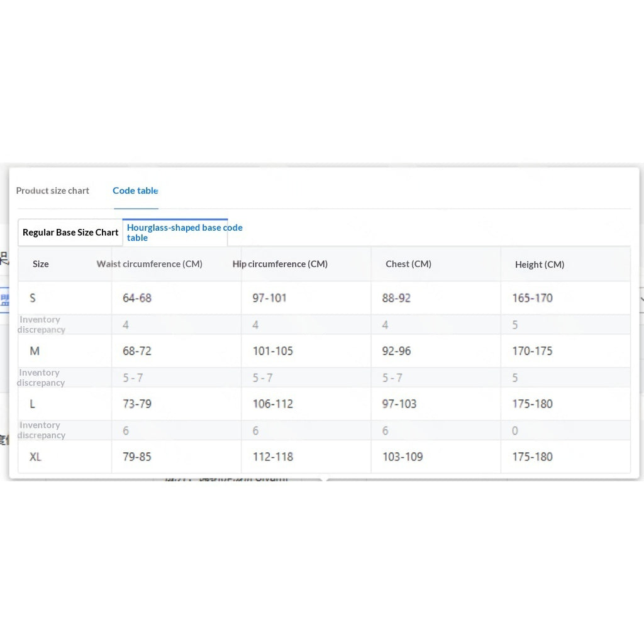Select Hourglass-shaped base code table tab
The image size is (644, 644).
click(184, 233)
